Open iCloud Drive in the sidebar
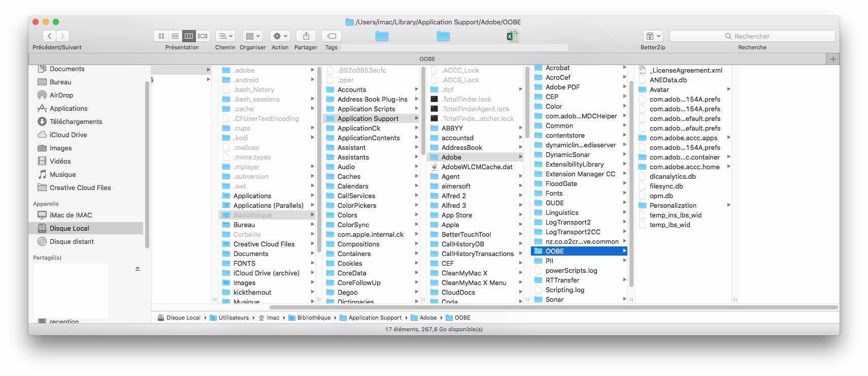This screenshot has height=376, width=868. (x=68, y=135)
